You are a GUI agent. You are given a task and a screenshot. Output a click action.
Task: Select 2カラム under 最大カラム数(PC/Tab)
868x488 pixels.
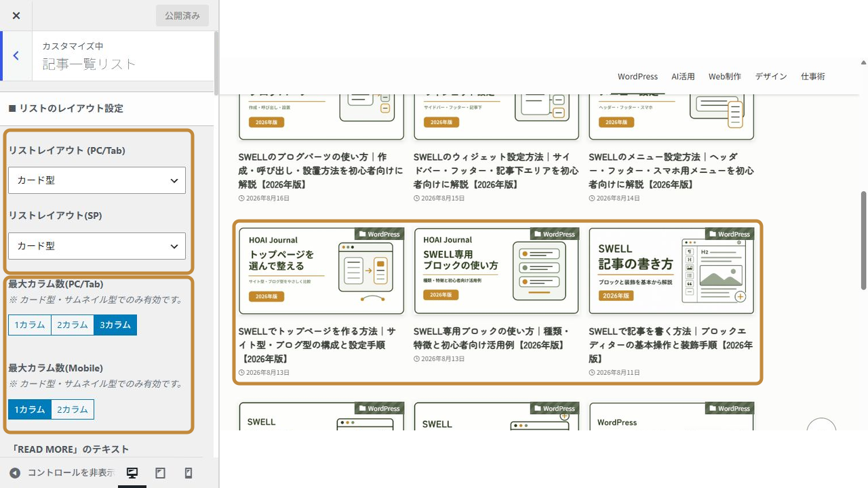point(73,325)
